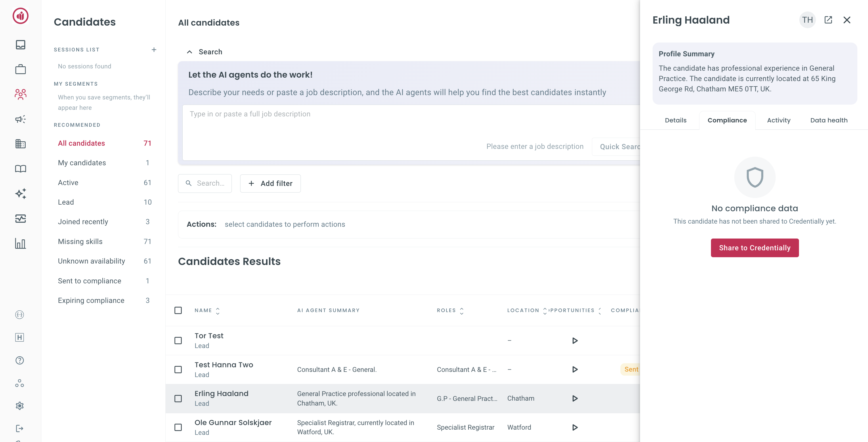Sort by the Name column

pos(218,311)
